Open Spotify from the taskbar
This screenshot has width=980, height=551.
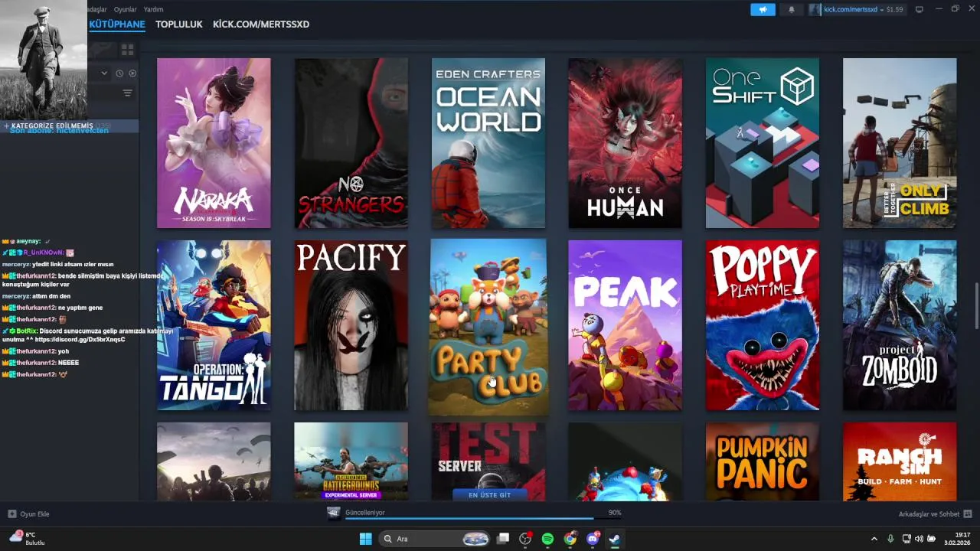click(x=547, y=539)
